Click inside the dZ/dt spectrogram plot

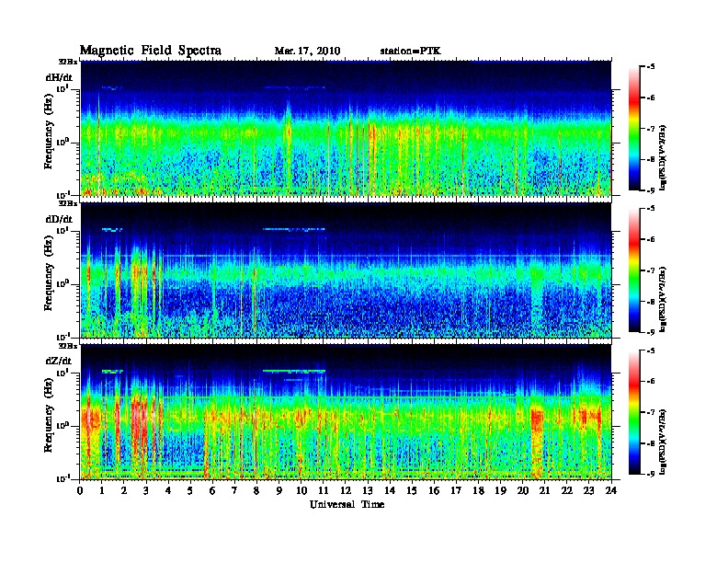pos(346,412)
